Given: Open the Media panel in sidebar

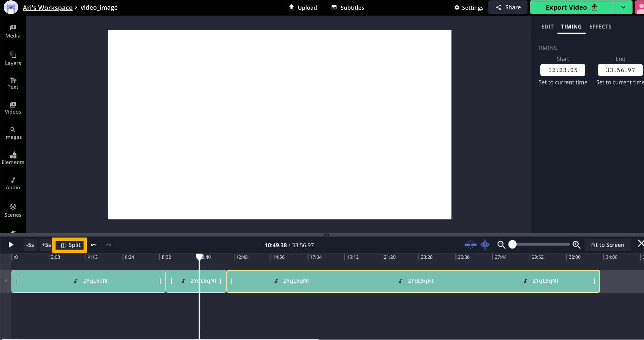Looking at the screenshot, I should [x=13, y=31].
